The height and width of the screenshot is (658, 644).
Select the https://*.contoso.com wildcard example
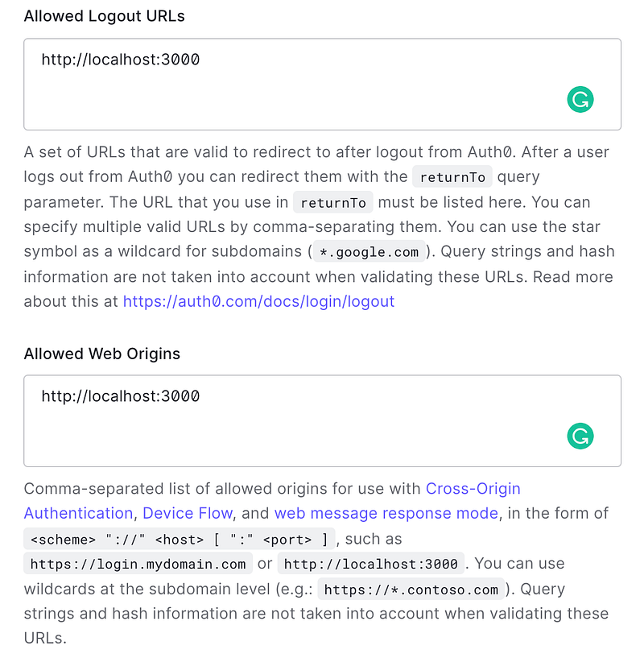[411, 590]
